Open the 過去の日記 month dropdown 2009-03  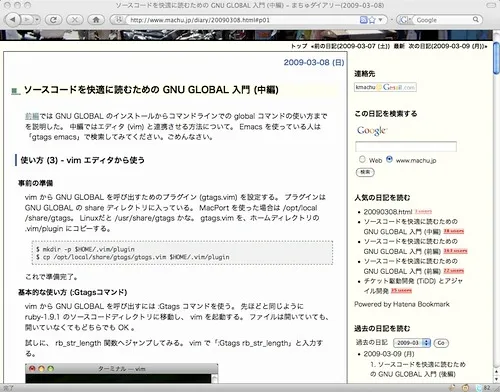point(412,343)
